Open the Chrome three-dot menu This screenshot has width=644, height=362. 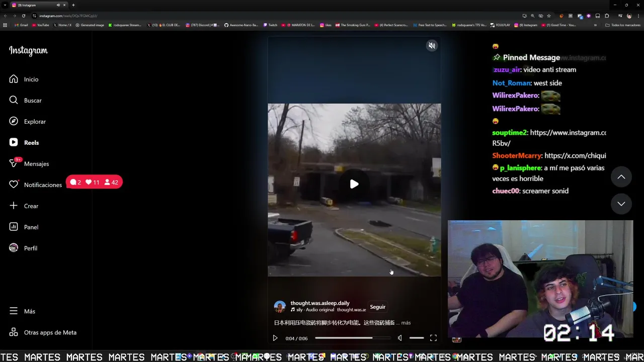click(638, 16)
